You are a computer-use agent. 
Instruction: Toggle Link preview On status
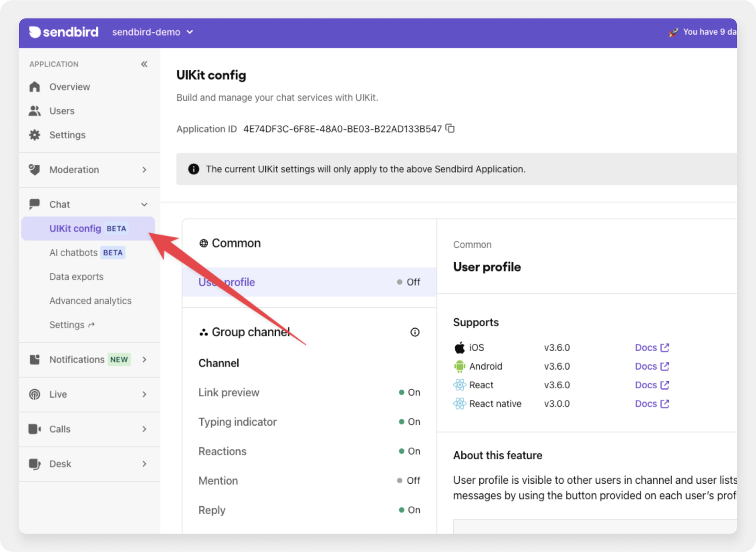point(409,392)
